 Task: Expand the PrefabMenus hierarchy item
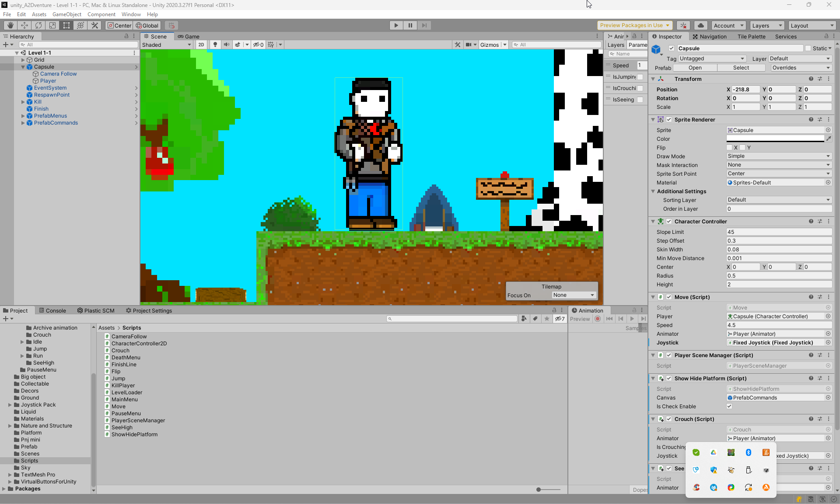(x=23, y=116)
